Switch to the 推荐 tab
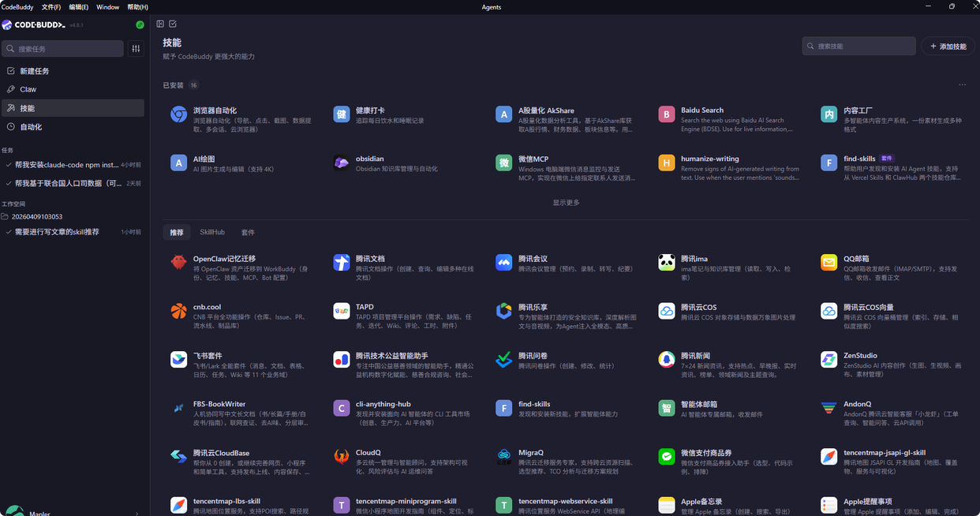980x516 pixels. [177, 233]
